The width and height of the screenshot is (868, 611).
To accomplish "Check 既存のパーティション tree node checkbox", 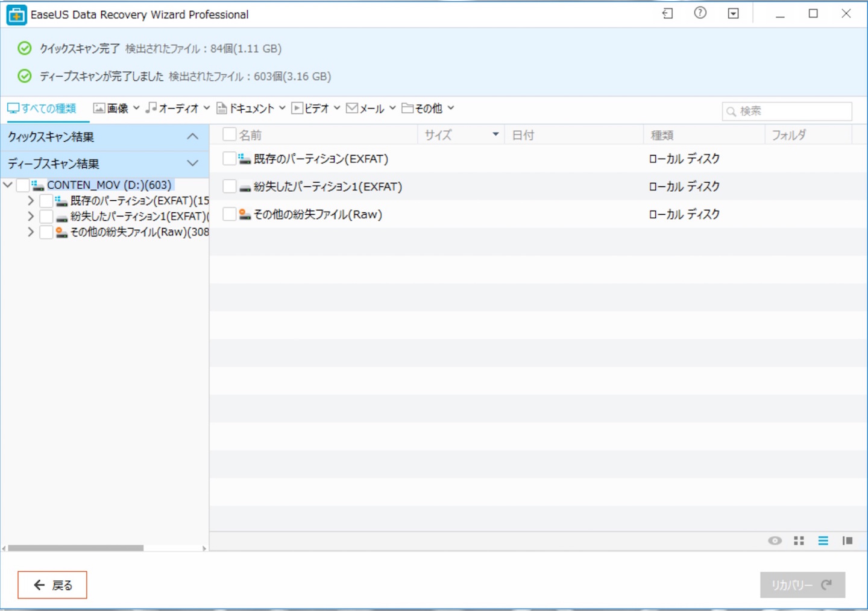I will tap(46, 201).
